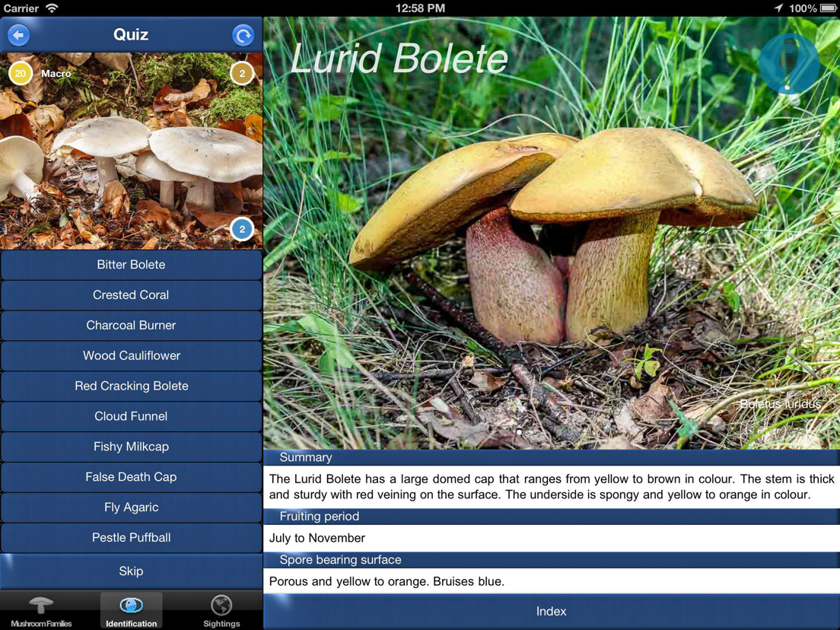The width and height of the screenshot is (840, 630).
Task: Answer Bitter Bolete
Action: (131, 265)
